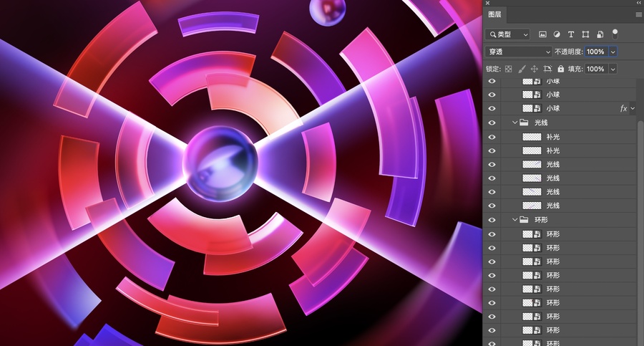Hide the 补光 layer directly below 光线 group
This screenshot has width=644, height=346.
492,137
